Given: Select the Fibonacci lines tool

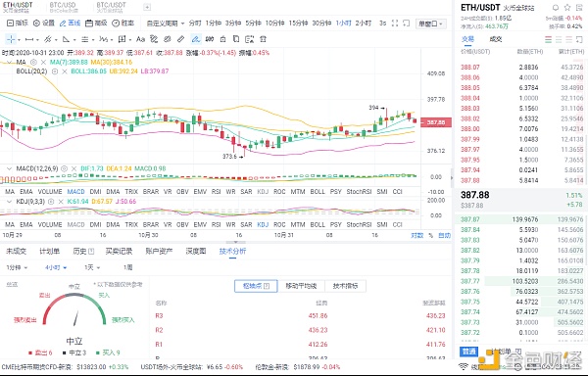Looking at the screenshot, I should click(84, 39).
